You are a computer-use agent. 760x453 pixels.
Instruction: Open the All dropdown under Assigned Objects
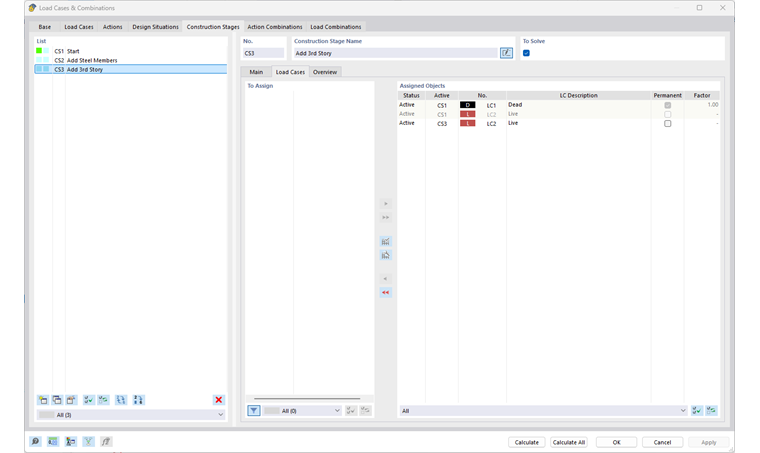(543, 410)
